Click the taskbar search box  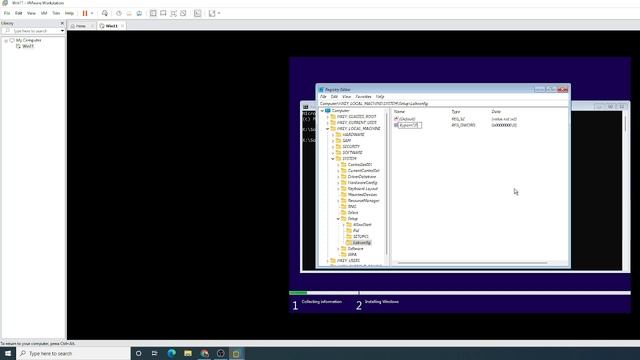(73, 353)
